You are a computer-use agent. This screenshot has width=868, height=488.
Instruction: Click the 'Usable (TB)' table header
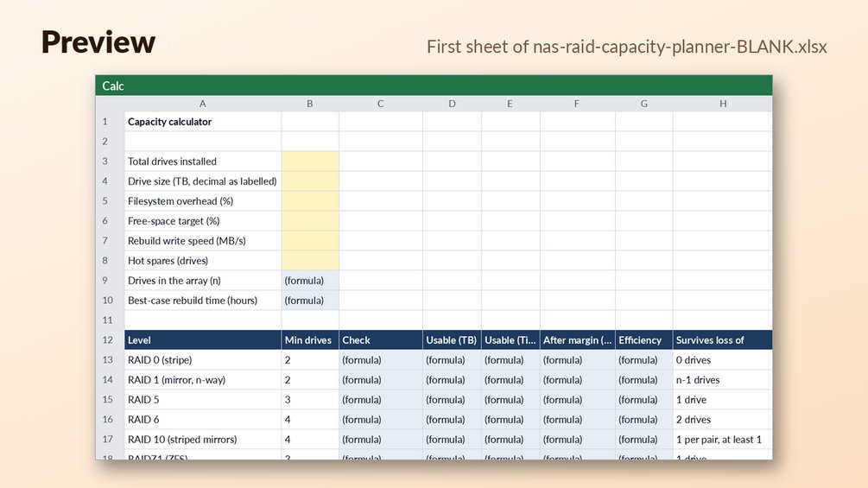452,340
